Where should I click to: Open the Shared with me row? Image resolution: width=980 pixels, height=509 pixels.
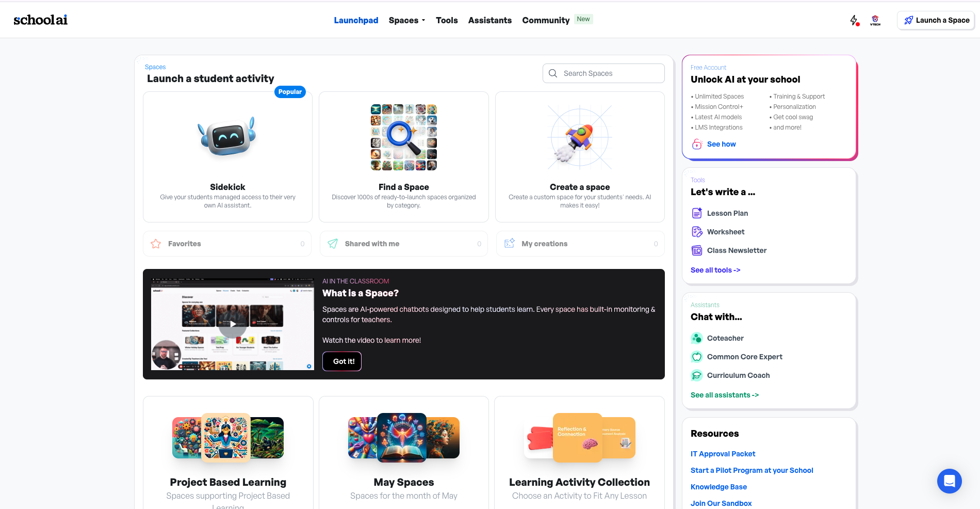(404, 244)
